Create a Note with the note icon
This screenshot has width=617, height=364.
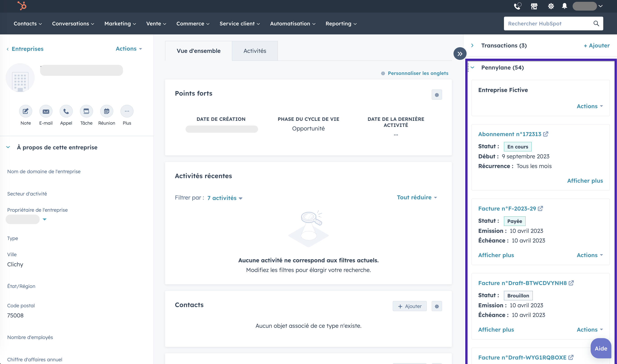tap(25, 111)
